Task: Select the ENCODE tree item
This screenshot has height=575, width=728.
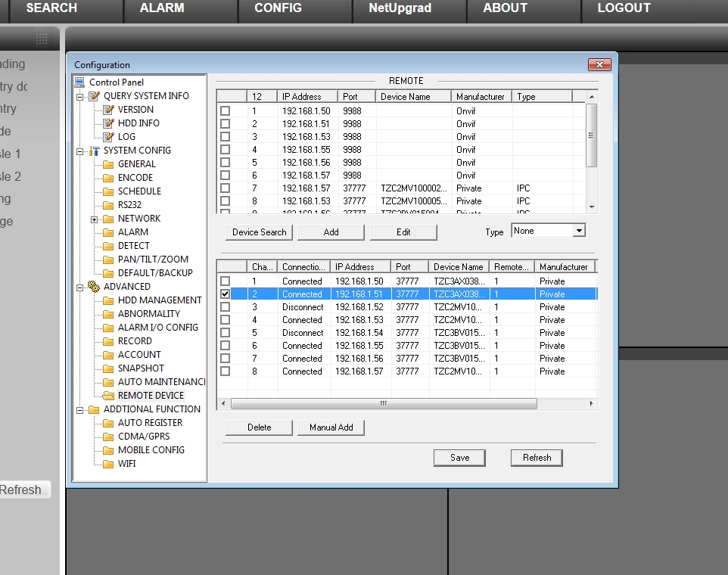Action: pos(135,178)
